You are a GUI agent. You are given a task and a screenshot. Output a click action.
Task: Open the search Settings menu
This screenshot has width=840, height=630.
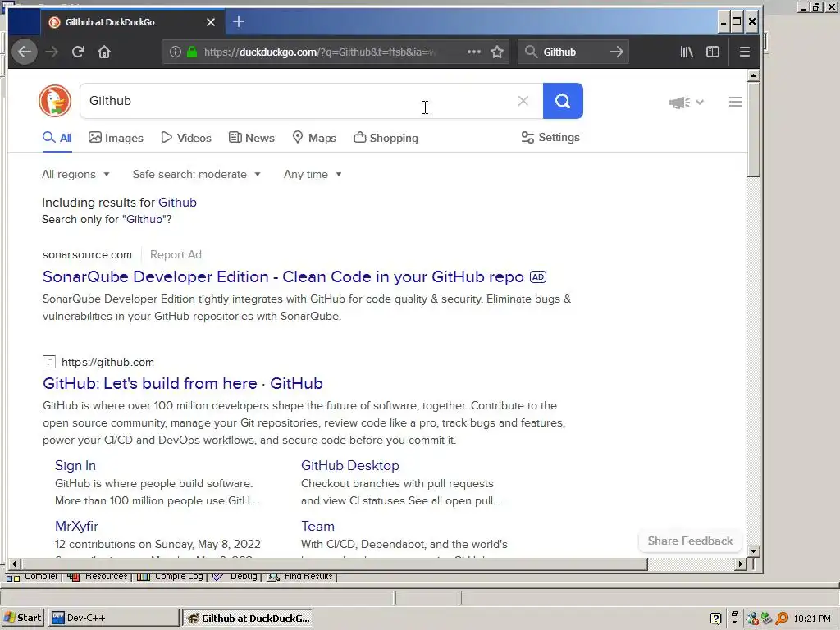(x=550, y=138)
